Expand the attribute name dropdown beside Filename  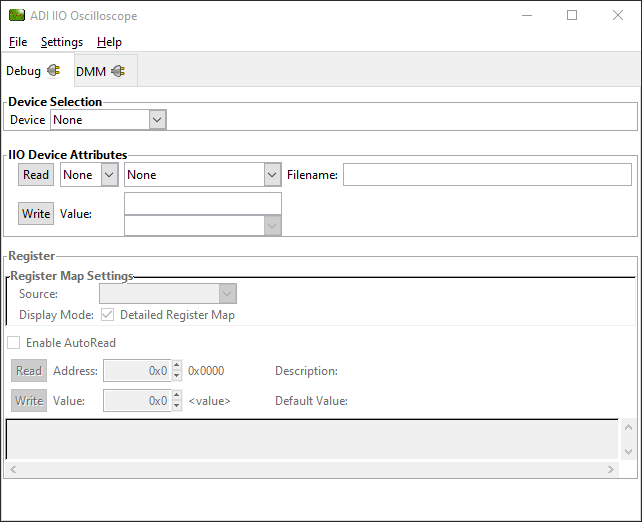[272, 175]
